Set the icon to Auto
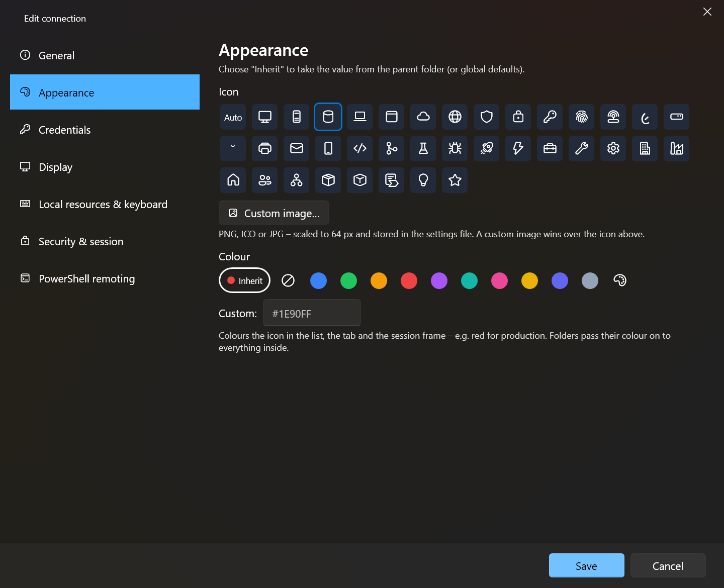Screen dimensions: 724x588 (233, 117)
